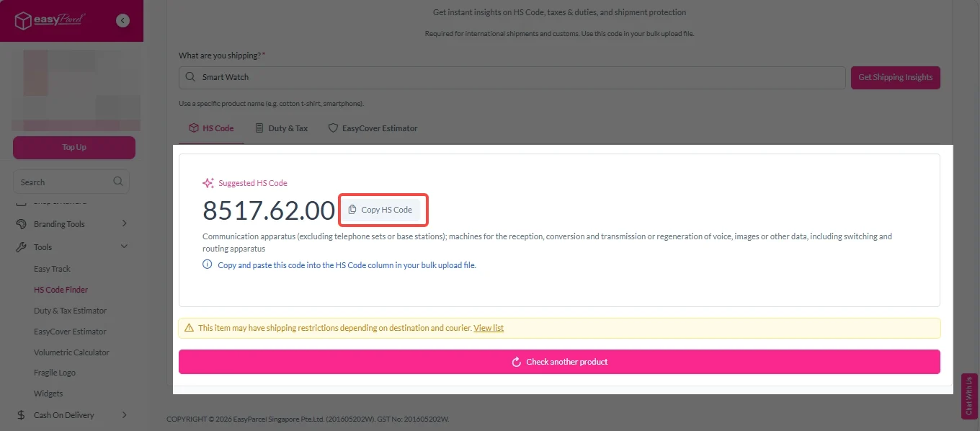The image size is (980, 431).
Task: Open the View list restrictions link
Action: (x=489, y=328)
